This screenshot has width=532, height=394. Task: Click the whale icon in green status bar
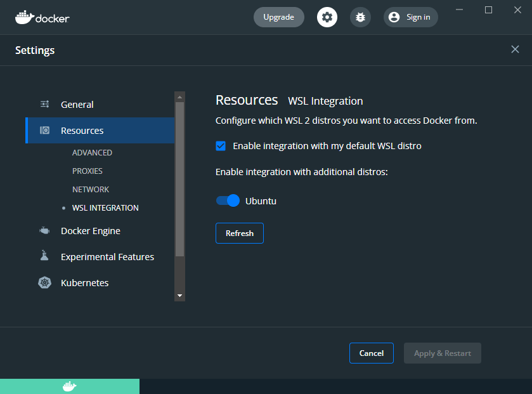pyautogui.click(x=70, y=386)
